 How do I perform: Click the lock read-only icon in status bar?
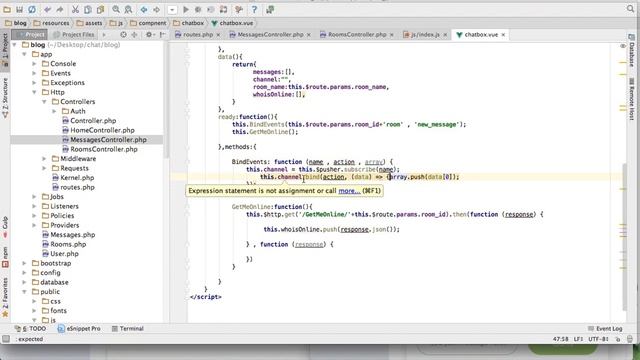pyautogui.click(x=618, y=339)
